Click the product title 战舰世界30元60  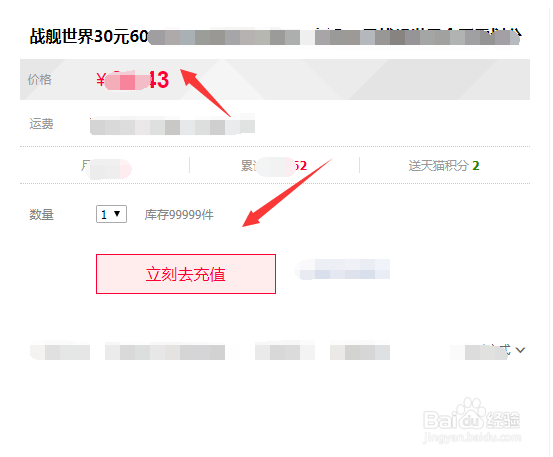click(x=89, y=36)
